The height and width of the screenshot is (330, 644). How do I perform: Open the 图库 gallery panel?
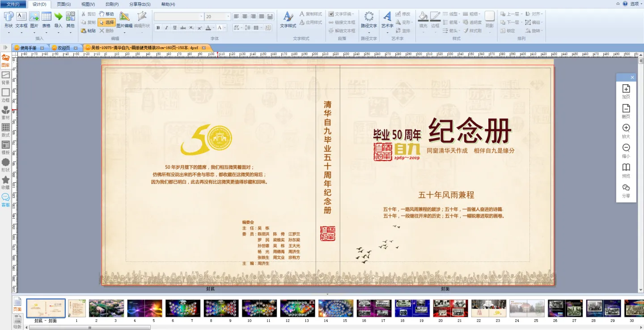coord(5,61)
